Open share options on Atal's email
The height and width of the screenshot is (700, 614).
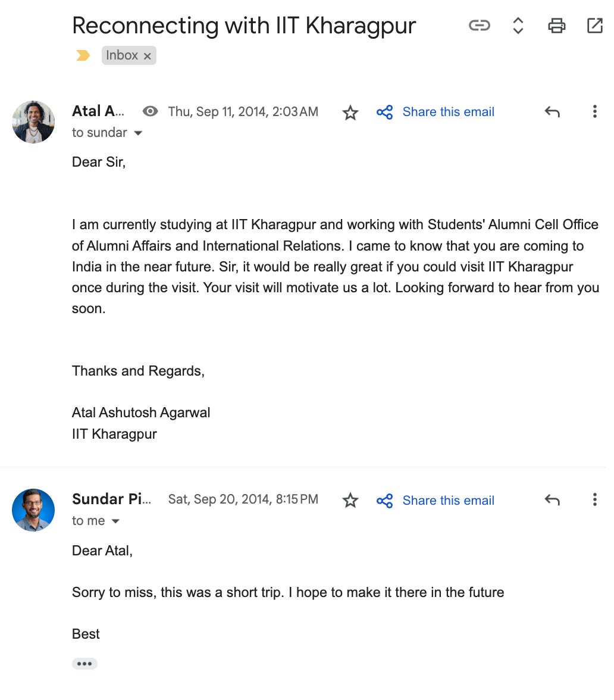pos(385,112)
